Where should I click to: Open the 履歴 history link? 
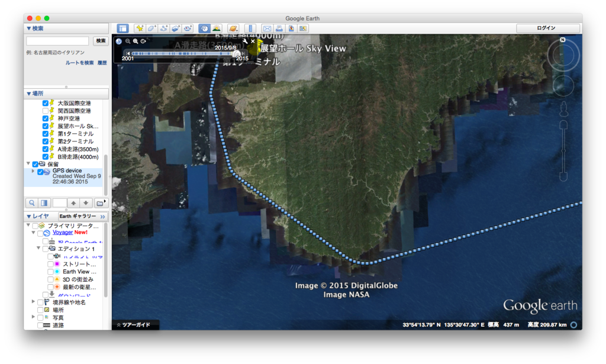(102, 63)
